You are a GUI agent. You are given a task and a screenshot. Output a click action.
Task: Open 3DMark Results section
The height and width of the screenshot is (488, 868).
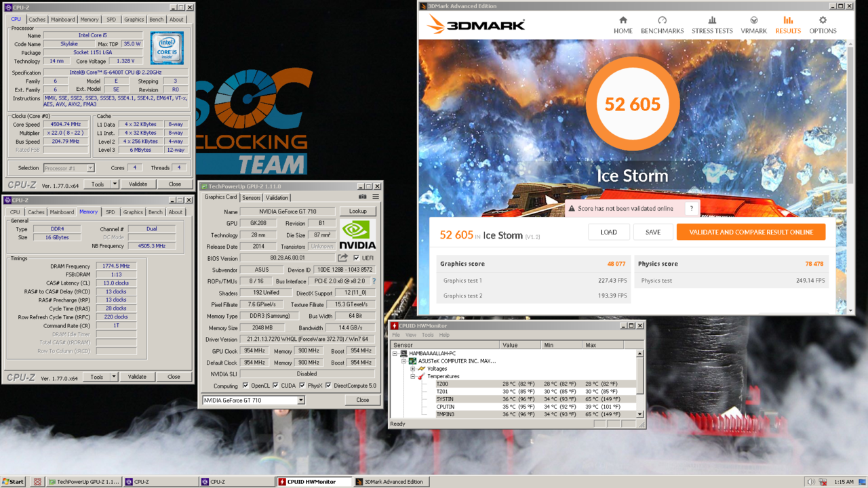click(788, 25)
